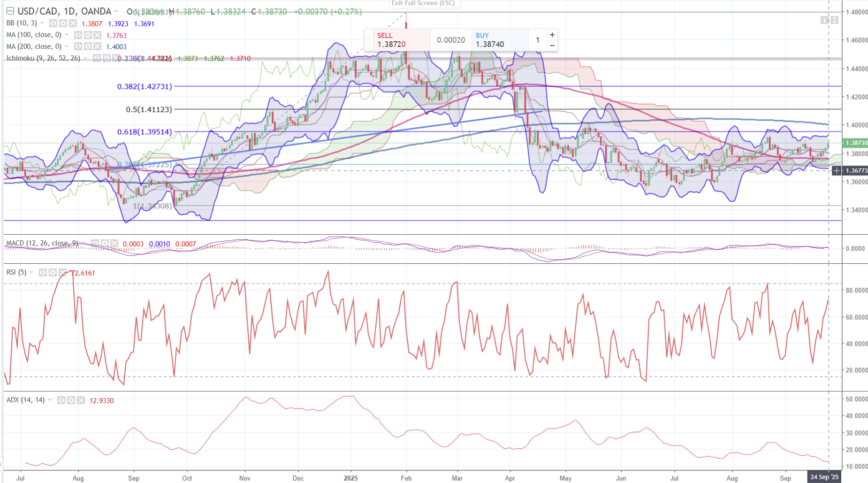
Task: Open MA (200, close, 0) settings gear
Action: point(87,46)
